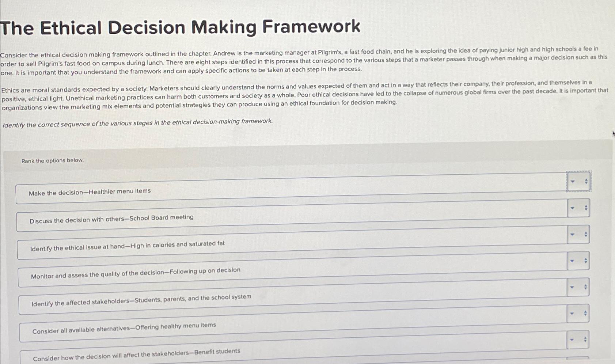Viewport: 615px width, 364px height.
Task: Open the rank dropdown for "Consider all available alternatives"
Action: point(572,313)
